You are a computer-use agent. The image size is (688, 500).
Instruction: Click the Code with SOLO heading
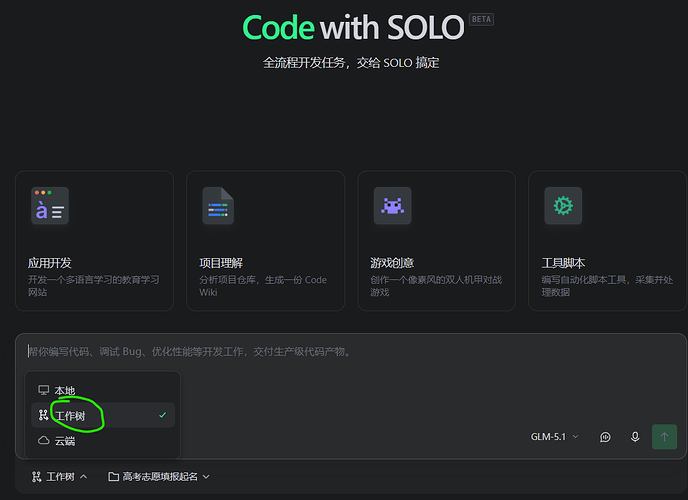(x=353, y=28)
